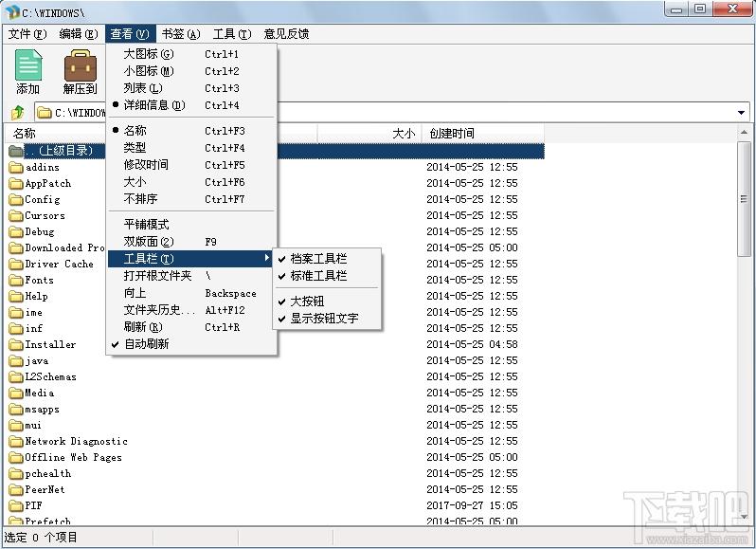The width and height of the screenshot is (756, 549).
Task: Click the PeerNet folder icon
Action: tap(16, 489)
